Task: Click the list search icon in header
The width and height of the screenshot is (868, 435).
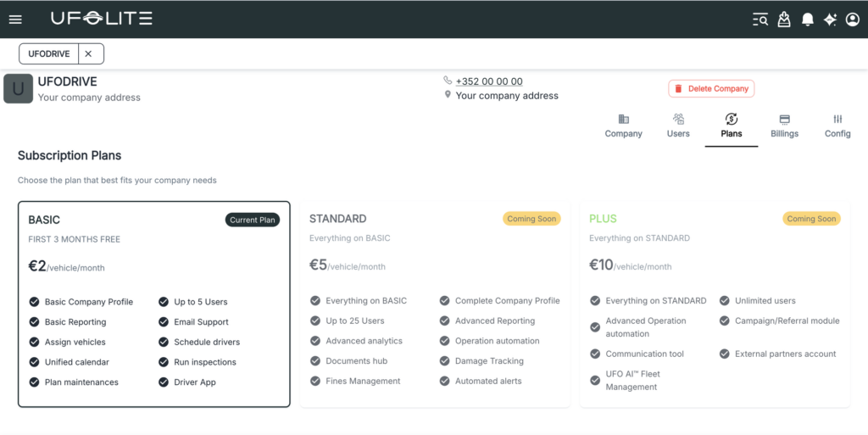Action: click(760, 20)
